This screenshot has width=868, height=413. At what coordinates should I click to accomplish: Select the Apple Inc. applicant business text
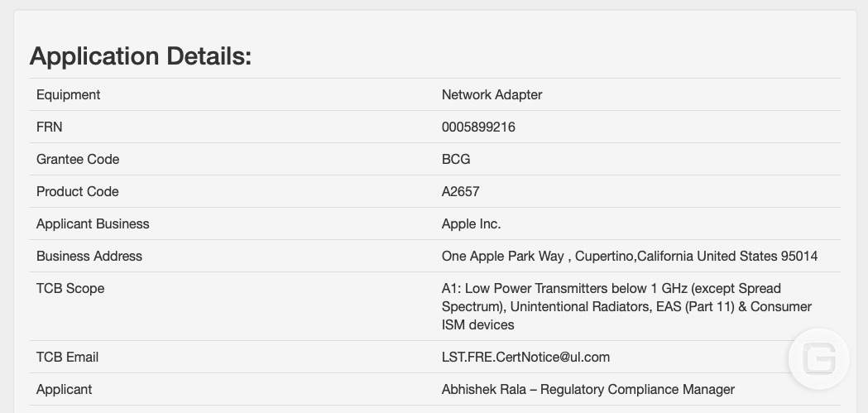tap(471, 223)
